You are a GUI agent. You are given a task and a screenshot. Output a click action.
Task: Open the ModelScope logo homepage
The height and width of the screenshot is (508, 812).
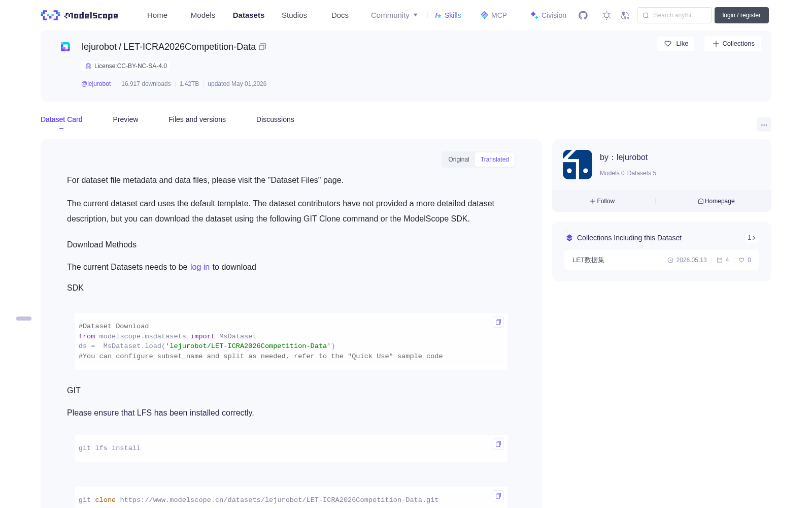pos(79,15)
